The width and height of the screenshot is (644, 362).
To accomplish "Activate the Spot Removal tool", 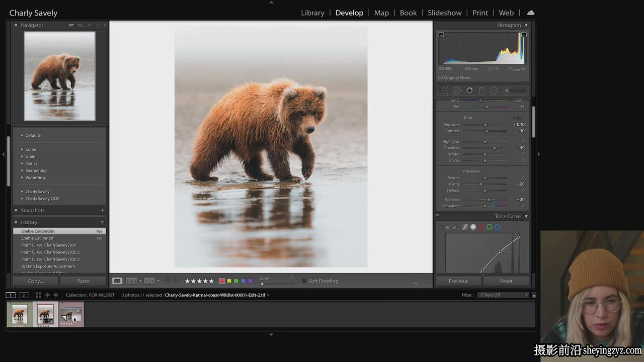I will coord(457,90).
